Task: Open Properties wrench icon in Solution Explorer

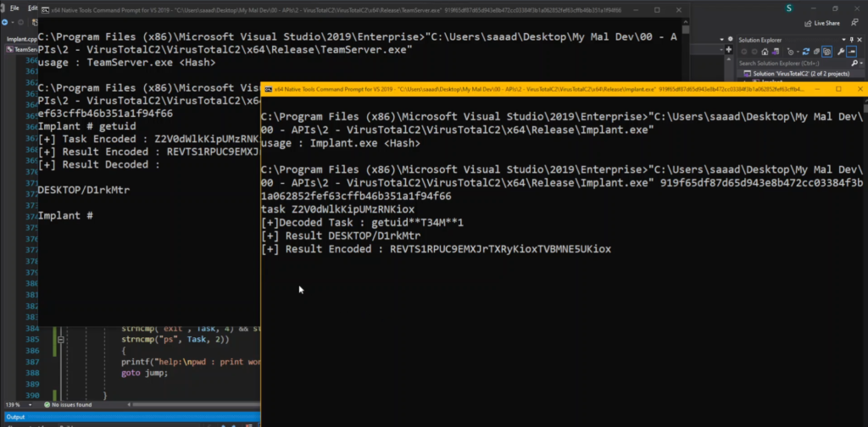Action: pyautogui.click(x=841, y=52)
